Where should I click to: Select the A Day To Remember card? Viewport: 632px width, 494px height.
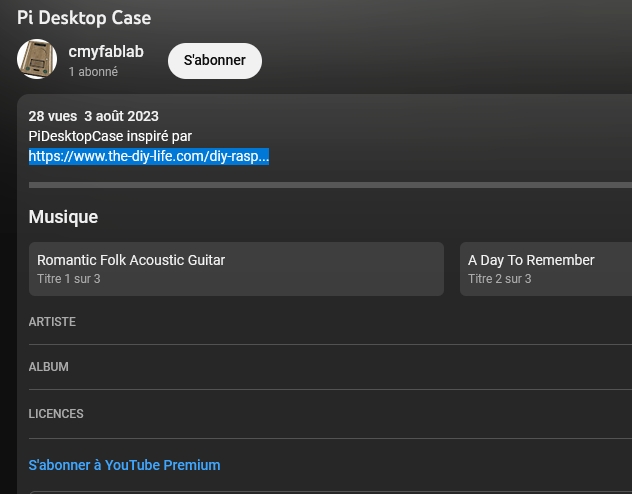[546, 269]
